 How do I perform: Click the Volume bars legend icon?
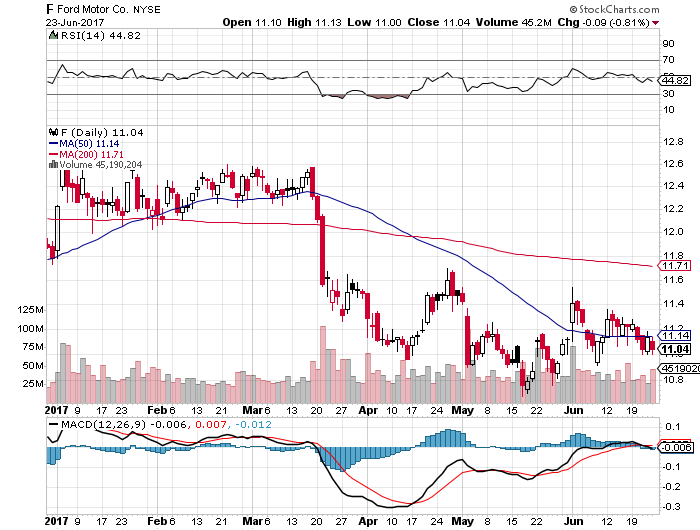53,164
